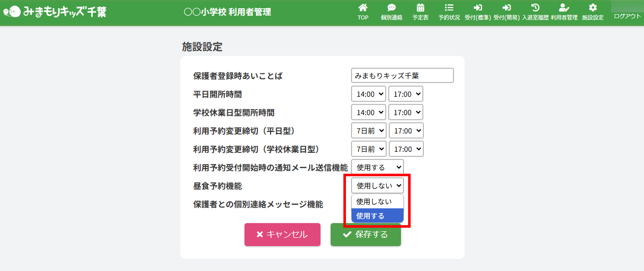Expand 通知メール送信機能 dropdown
Screen dimensions: 644x271
pyautogui.click(x=377, y=167)
